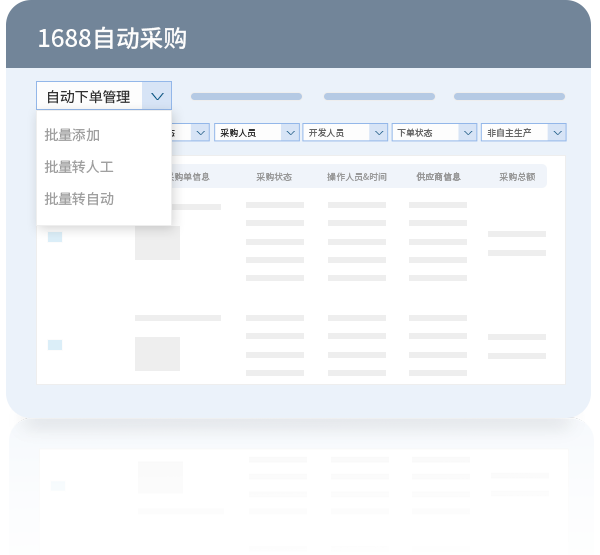
Task: Tick the second order row checkbox
Action: (x=55, y=345)
